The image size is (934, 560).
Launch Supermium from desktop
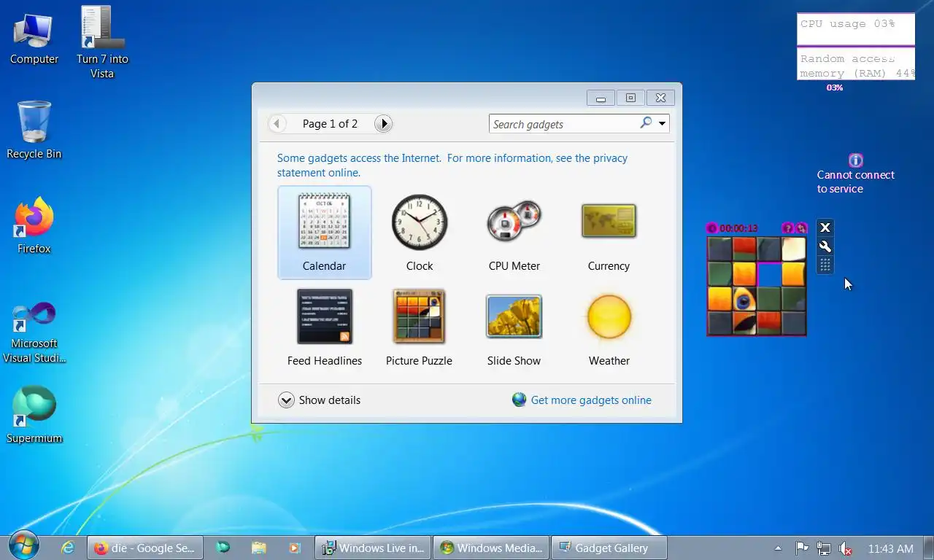click(x=34, y=415)
